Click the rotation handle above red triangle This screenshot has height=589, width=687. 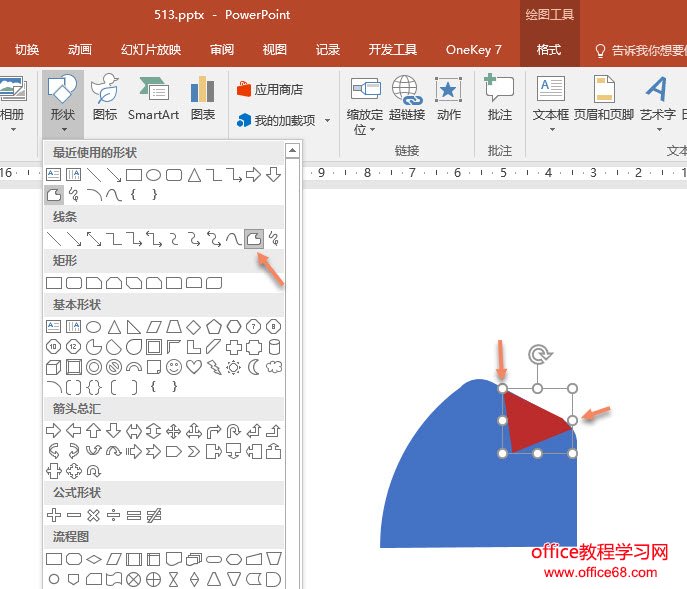[x=538, y=354]
